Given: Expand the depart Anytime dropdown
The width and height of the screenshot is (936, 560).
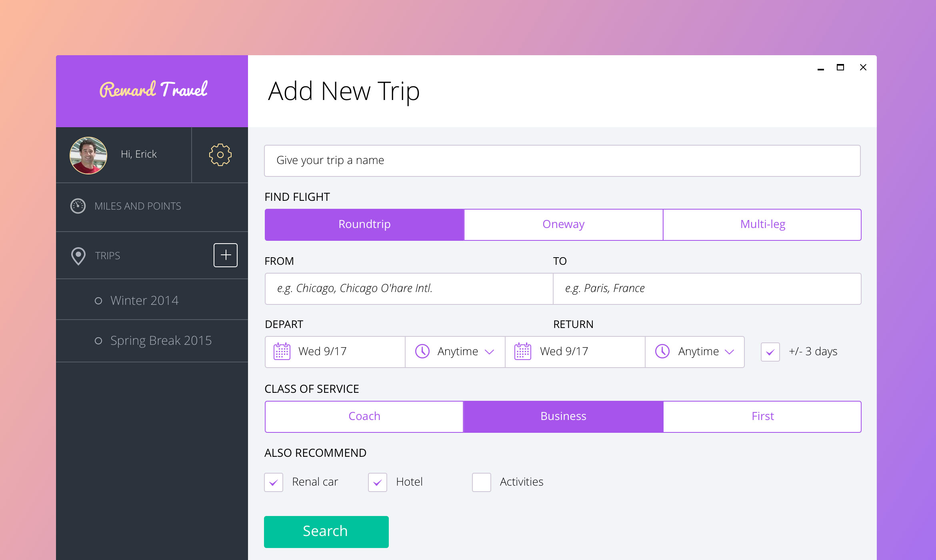Looking at the screenshot, I should tap(489, 352).
